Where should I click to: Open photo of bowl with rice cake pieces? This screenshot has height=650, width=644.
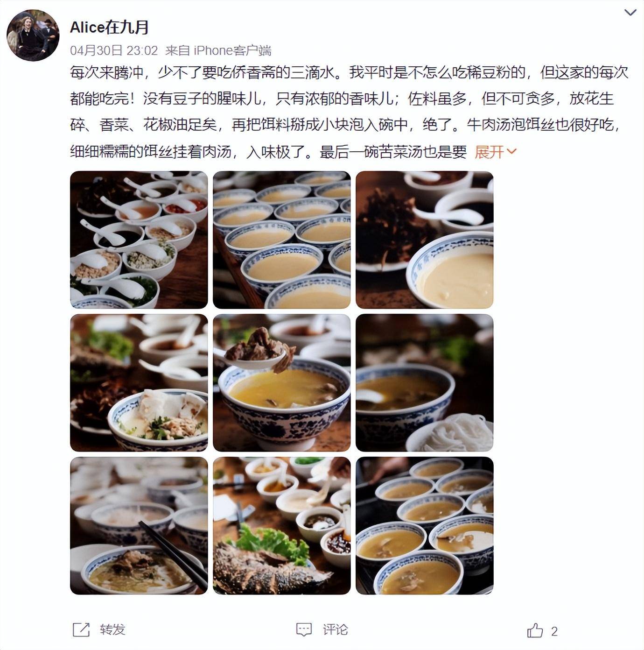tap(139, 383)
